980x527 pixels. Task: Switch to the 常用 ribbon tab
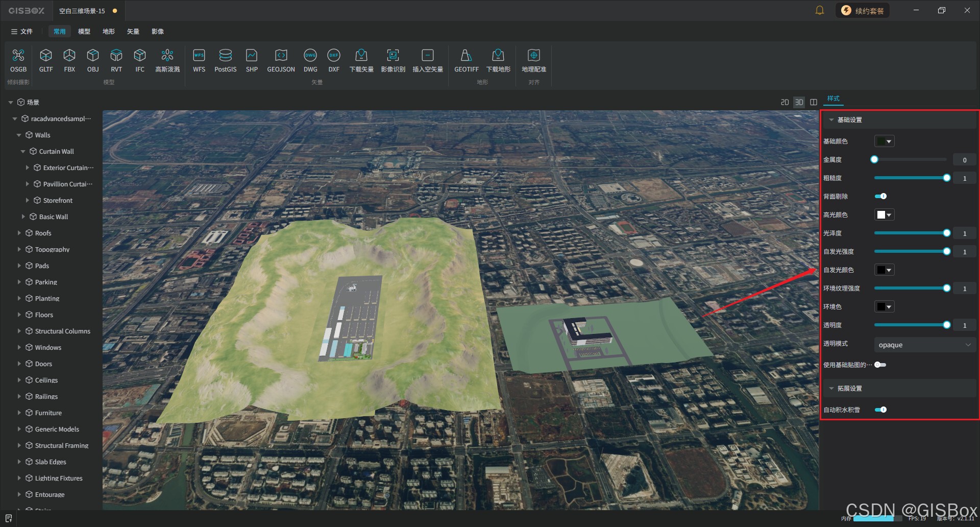click(60, 32)
